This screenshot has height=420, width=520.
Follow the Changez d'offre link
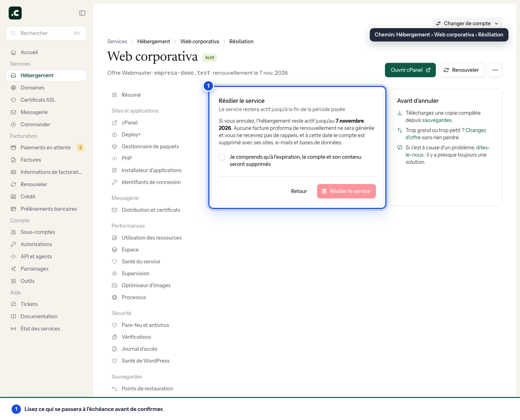(x=476, y=130)
